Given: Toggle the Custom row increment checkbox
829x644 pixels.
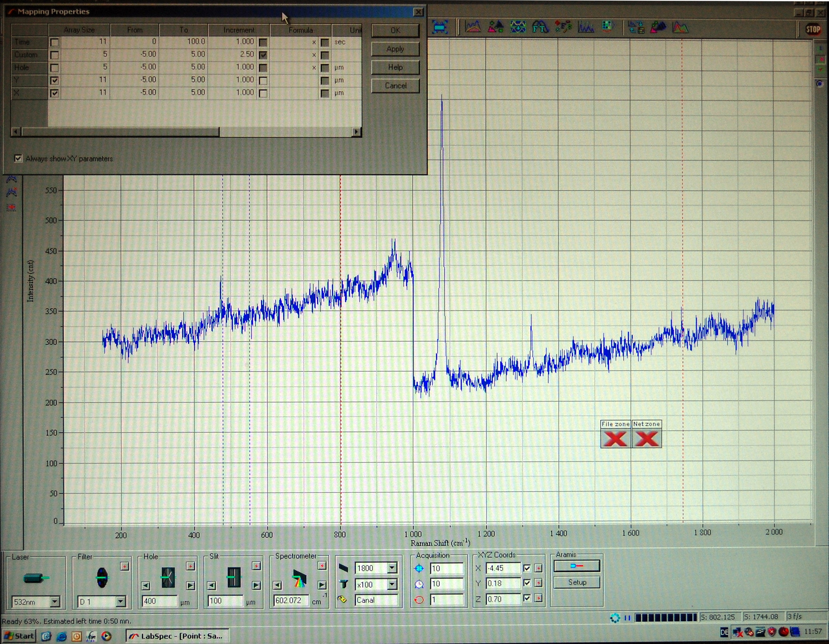Looking at the screenshot, I should 263,55.
